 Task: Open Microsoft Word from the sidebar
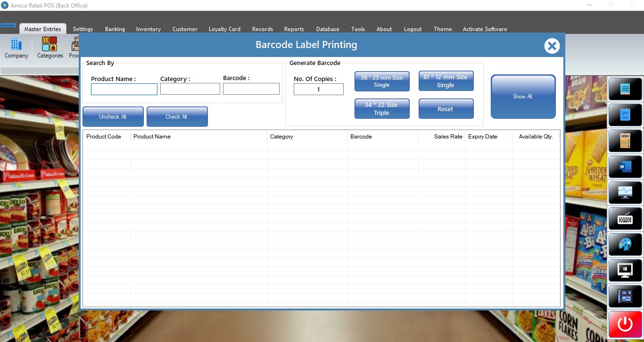point(625,167)
